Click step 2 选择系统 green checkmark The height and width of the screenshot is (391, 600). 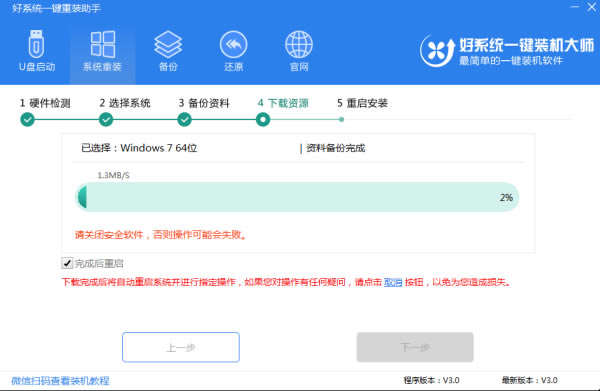click(x=106, y=120)
